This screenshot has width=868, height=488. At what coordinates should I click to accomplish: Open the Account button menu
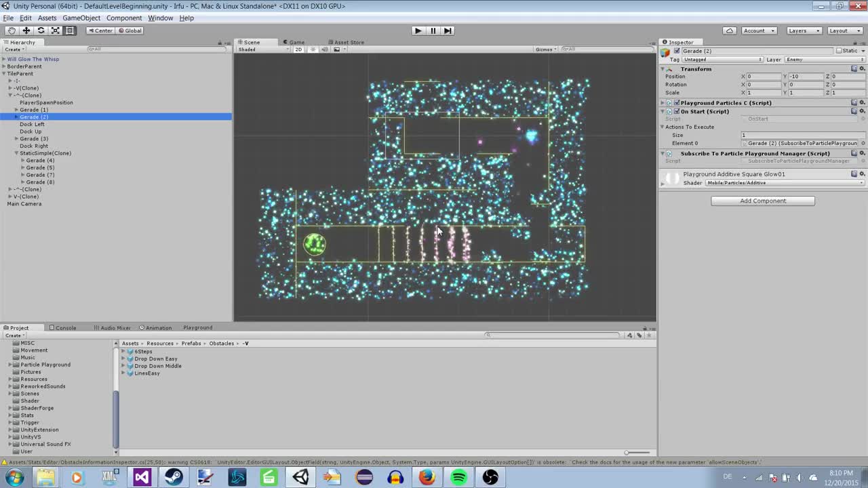tap(758, 30)
